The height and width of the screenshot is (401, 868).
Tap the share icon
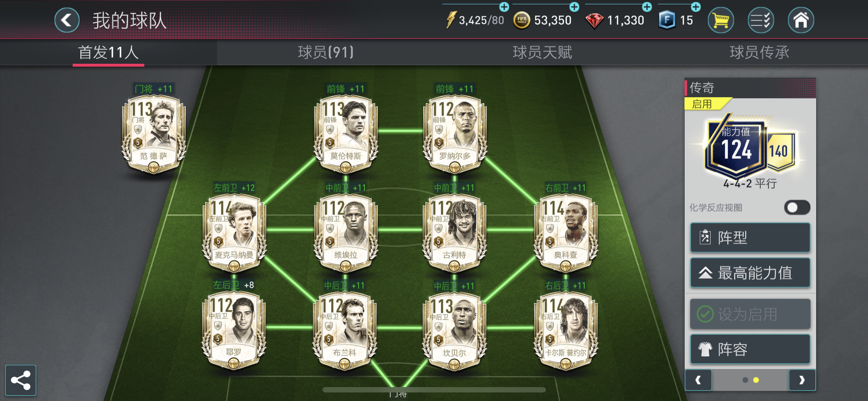(21, 380)
